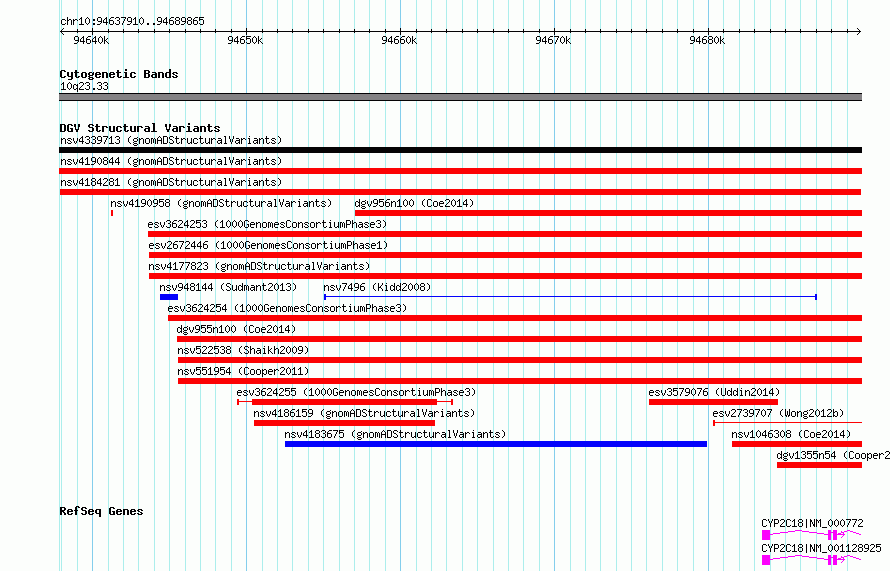The width and height of the screenshot is (890, 571).
Task: Click the 94660k ruler position
Action: point(399,40)
